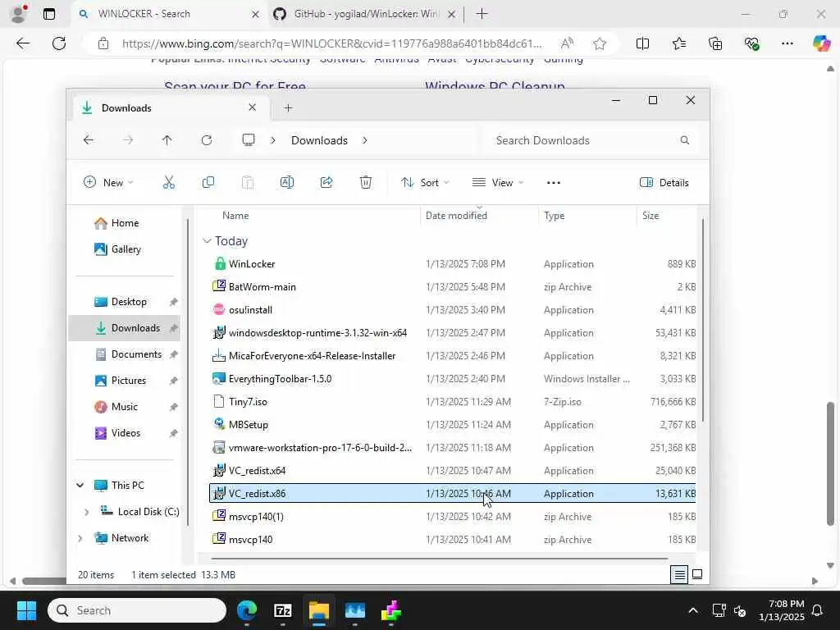Expand the Local Disk (C:) node
This screenshot has width=840, height=630.
coord(86,512)
